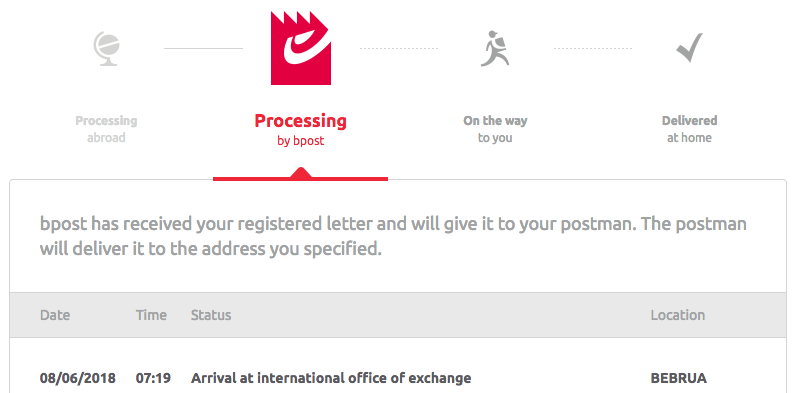This screenshot has height=393, width=794.
Task: Open the On the way to you step
Action: 495,129
